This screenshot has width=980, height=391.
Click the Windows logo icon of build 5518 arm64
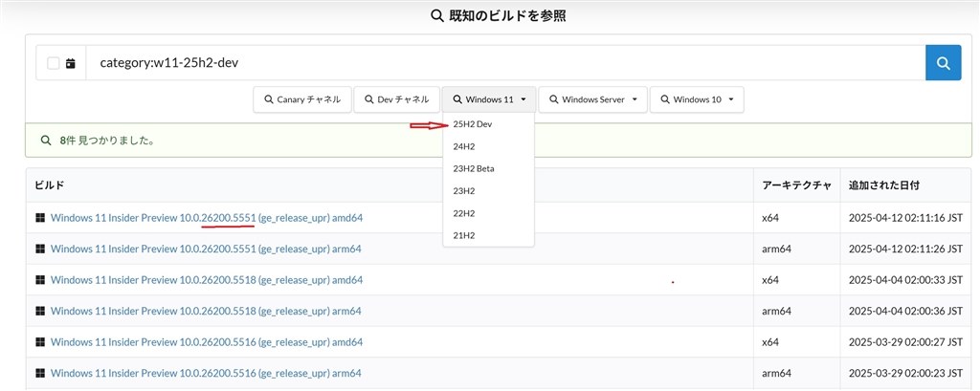tap(40, 311)
